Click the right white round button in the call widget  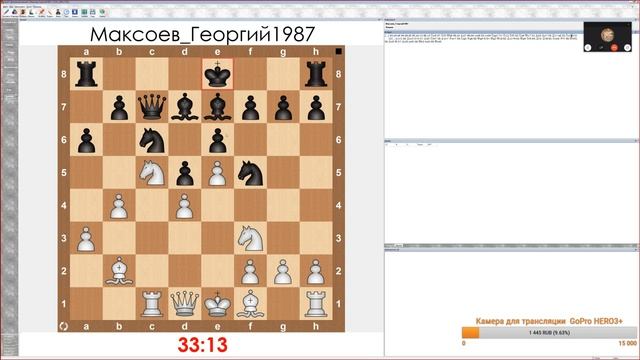pyautogui.click(x=627, y=48)
